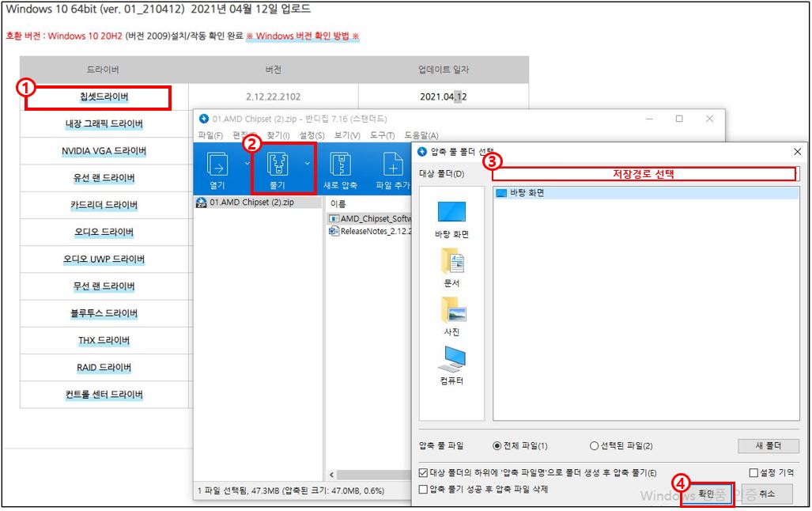Maximize the Bandizip window
This screenshot has height=511, width=812.
[679, 119]
